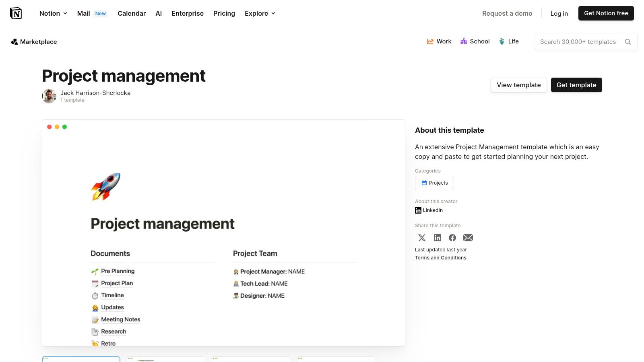Click the Pre Planning document text

click(x=118, y=271)
